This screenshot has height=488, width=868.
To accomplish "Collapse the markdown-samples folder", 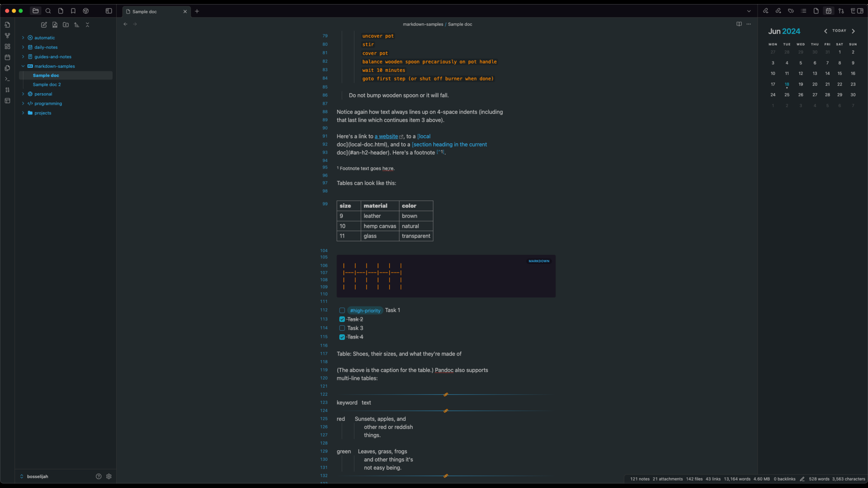I will point(23,66).
